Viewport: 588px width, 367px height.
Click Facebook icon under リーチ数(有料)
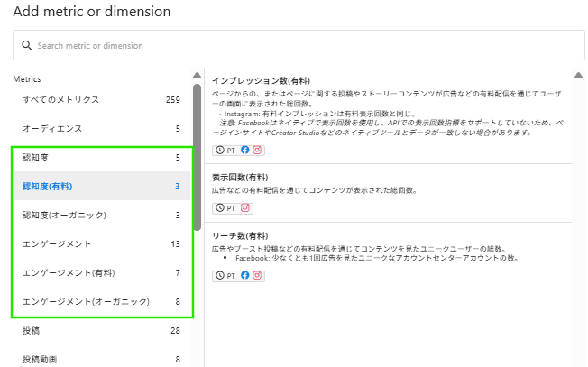245,275
